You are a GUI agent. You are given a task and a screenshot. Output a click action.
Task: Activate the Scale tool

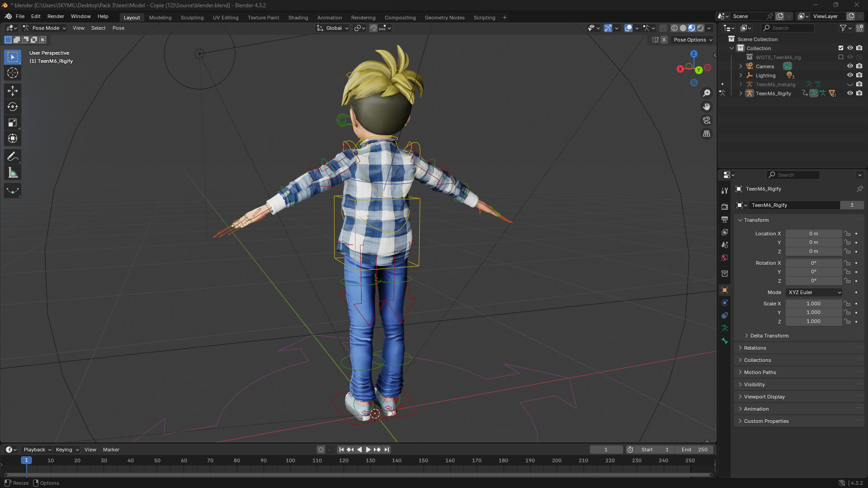[x=13, y=122]
